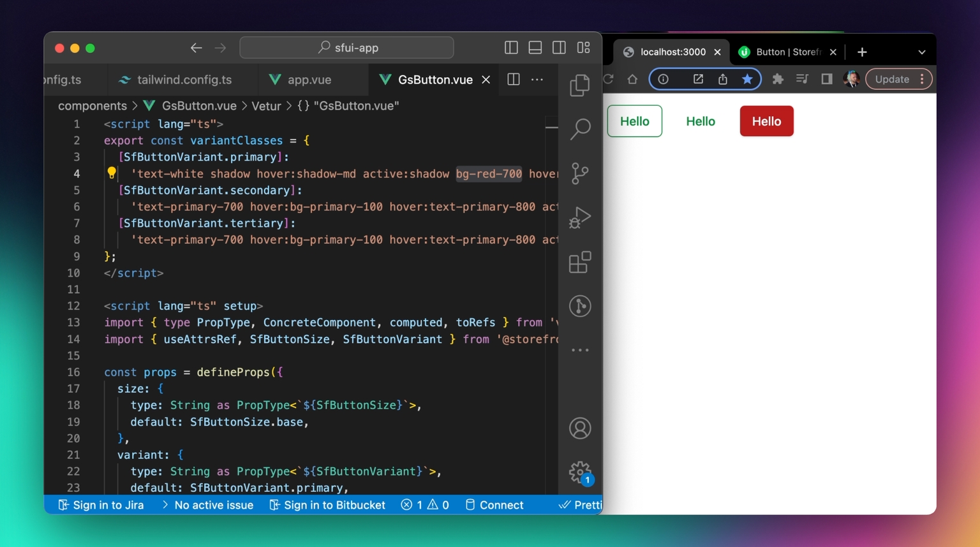Screen dimensions: 980x547
Task: Close the GsButton.vue editor tab
Action: tap(486, 80)
